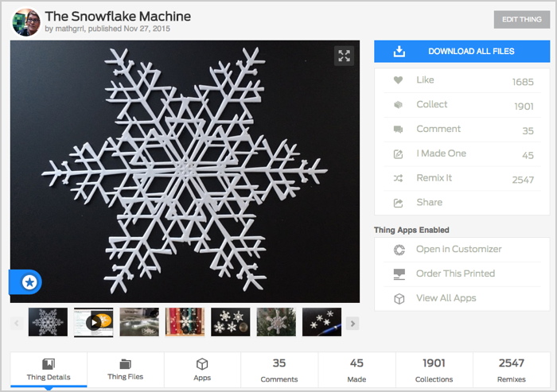This screenshot has height=392, width=557.
Task: Open the Apps tab
Action: [202, 370]
